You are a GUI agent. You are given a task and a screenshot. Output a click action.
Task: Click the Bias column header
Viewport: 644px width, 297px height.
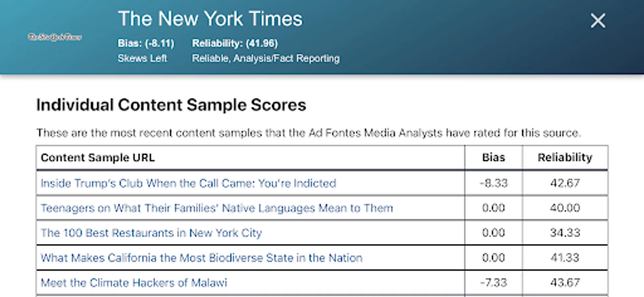[493, 158]
